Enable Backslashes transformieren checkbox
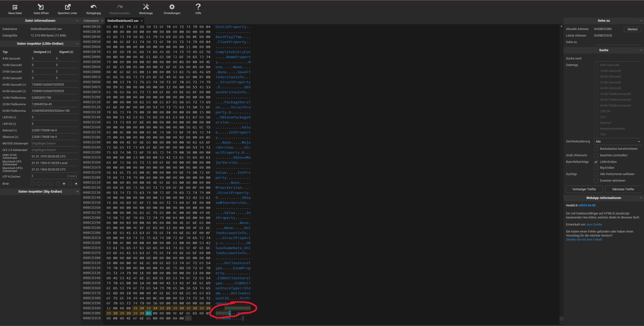The image size is (644, 326). click(x=596, y=149)
